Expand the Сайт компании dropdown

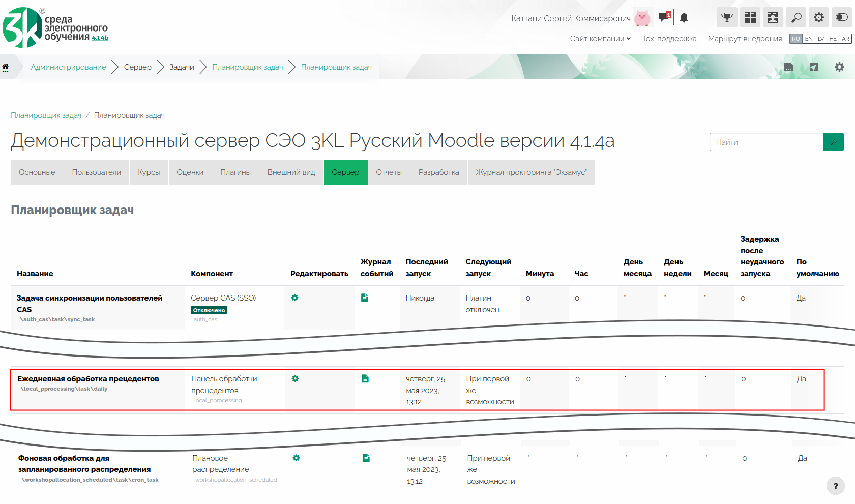tap(600, 39)
